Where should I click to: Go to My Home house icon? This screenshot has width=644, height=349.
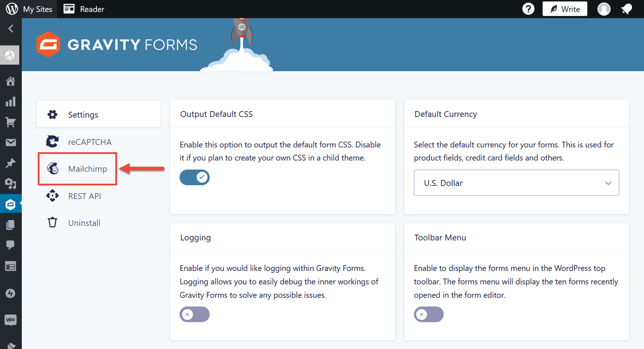point(11,81)
